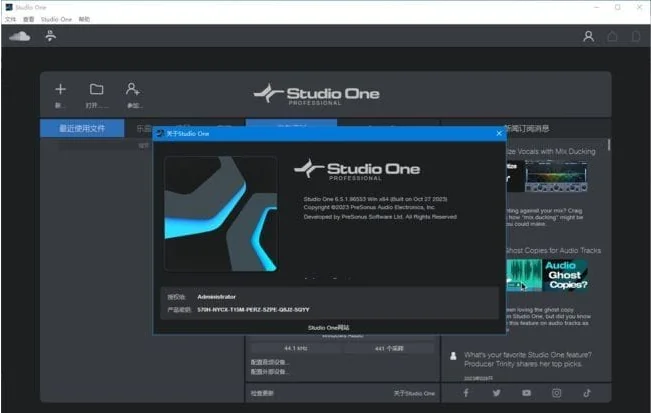Viewport: 651px width, 413px height.
Task: Open the Facebook social icon
Action: click(x=466, y=393)
